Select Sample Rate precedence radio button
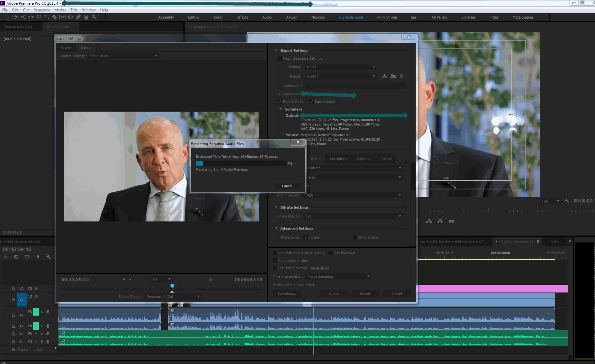This screenshot has height=364, width=595. pos(355,237)
